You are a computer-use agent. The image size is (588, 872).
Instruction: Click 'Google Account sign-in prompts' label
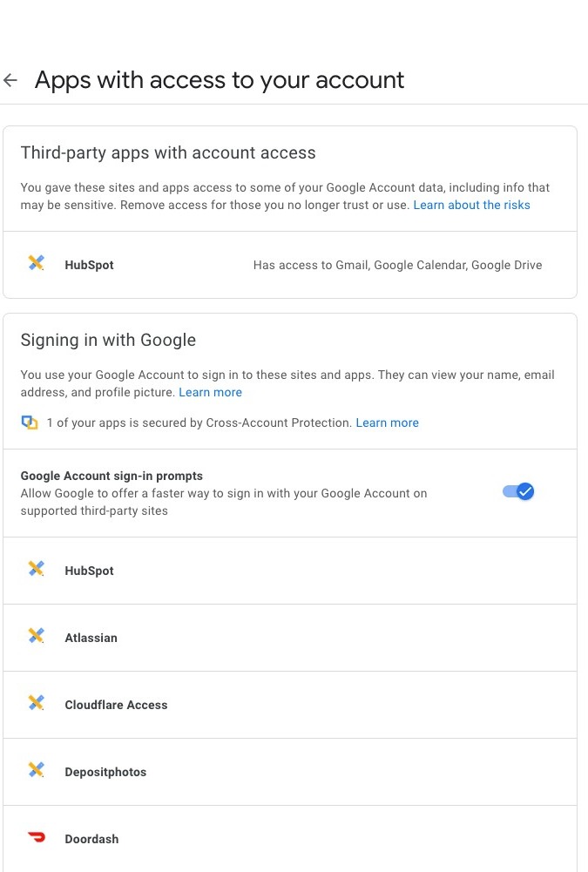coord(112,477)
